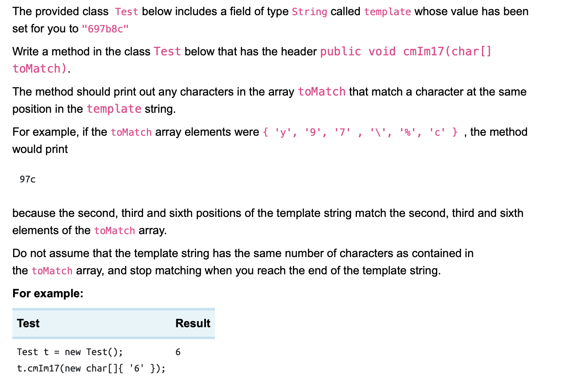Screen dimensions: 571x392
Task: Click the pink 'template' word in first paragraph
Action: tap(388, 12)
